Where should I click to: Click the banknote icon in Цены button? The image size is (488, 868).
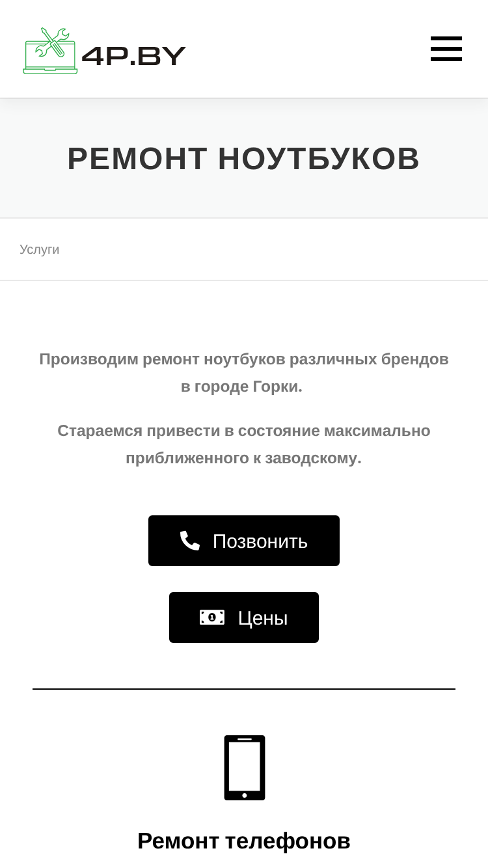(212, 617)
